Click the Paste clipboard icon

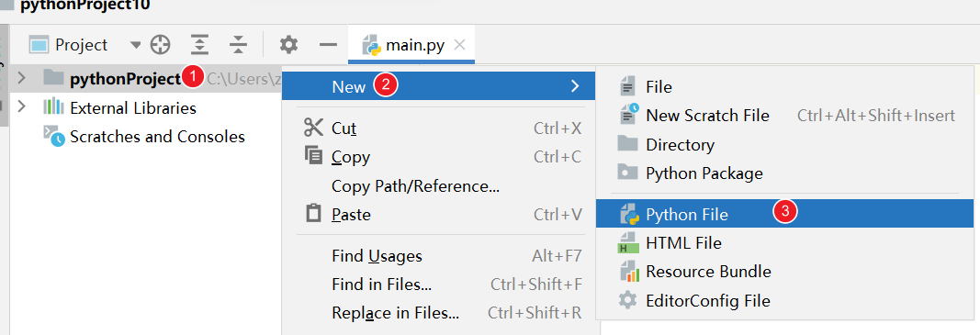point(312,213)
